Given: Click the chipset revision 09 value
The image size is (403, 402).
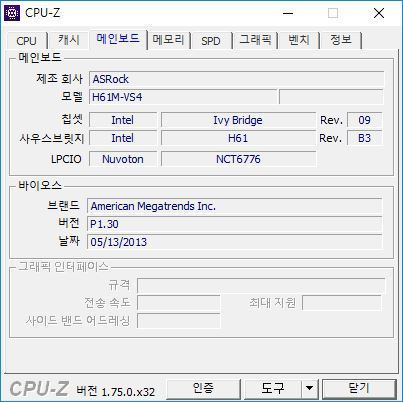Looking at the screenshot, I should pos(364,120).
